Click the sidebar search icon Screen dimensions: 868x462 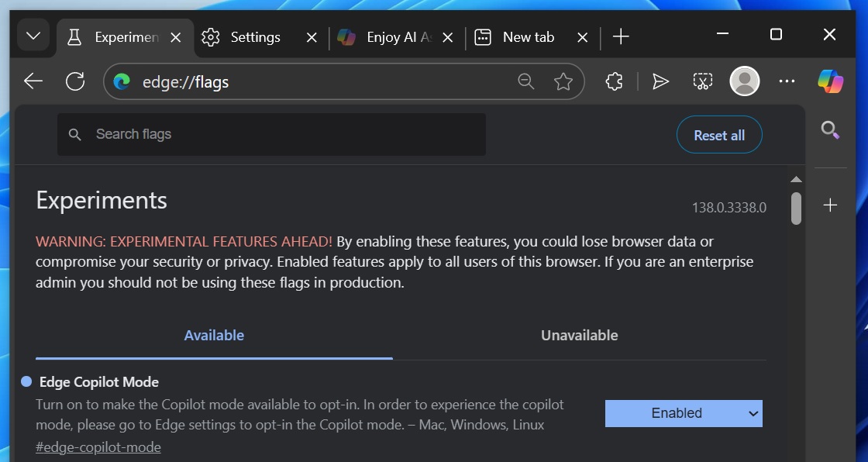coord(830,130)
